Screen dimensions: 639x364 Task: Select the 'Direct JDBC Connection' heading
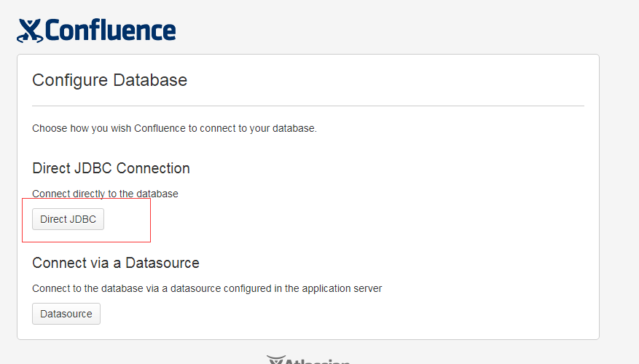pyautogui.click(x=111, y=168)
